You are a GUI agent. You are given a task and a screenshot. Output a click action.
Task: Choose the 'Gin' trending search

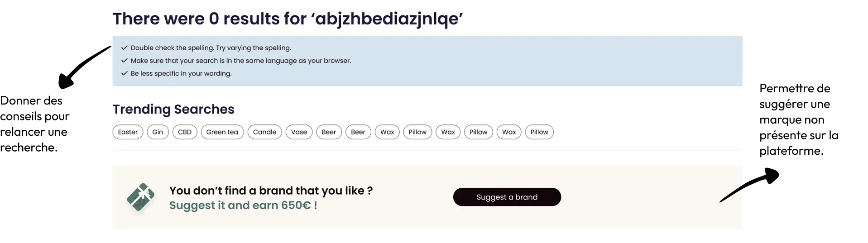point(158,132)
